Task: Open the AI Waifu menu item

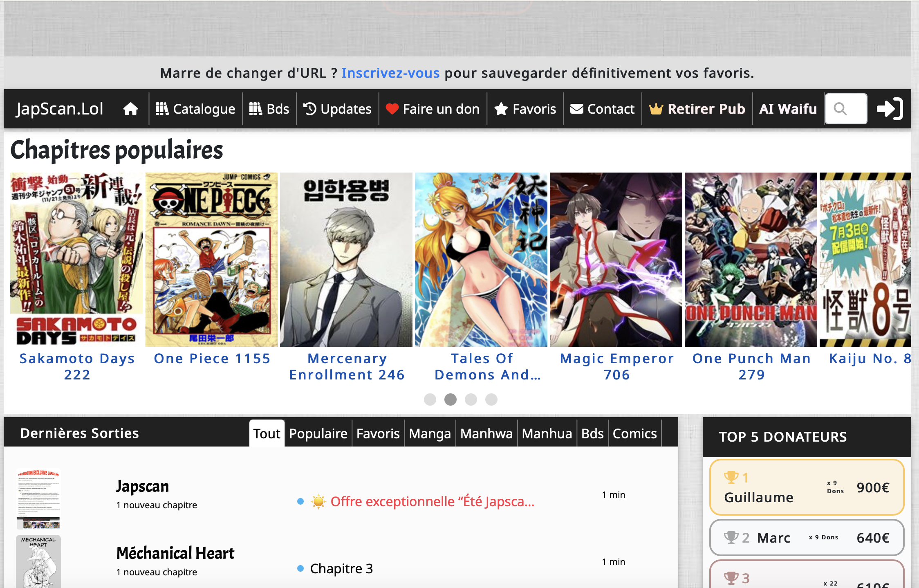Action: 788,109
